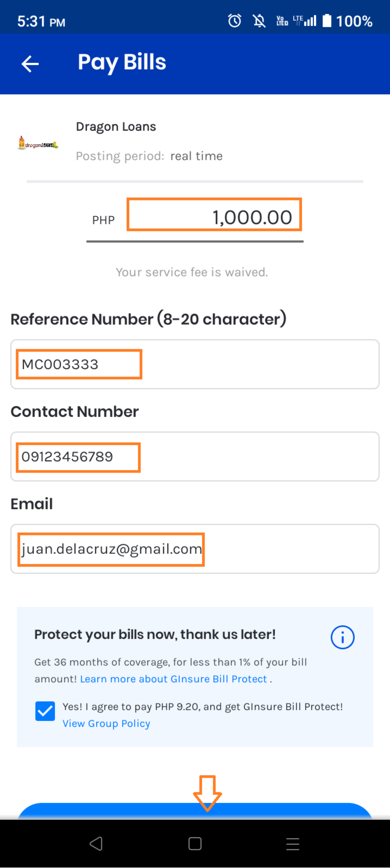
Task: Tap the VoLTE status indicator icon
Action: pos(282,21)
